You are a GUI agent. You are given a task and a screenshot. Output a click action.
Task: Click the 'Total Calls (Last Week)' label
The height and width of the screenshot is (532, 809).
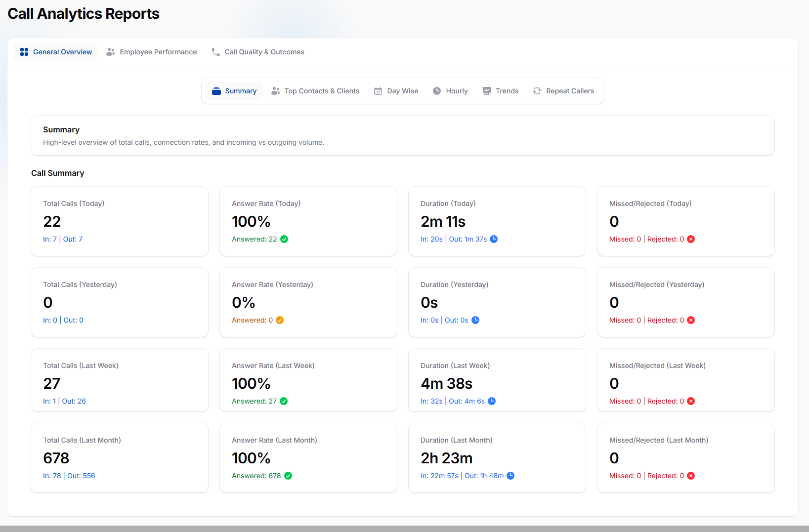[81, 366]
